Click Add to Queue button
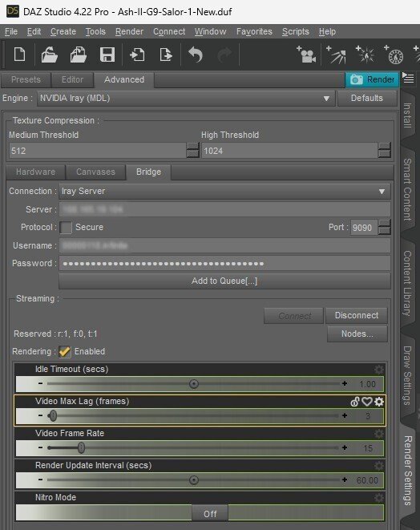 pyautogui.click(x=224, y=281)
